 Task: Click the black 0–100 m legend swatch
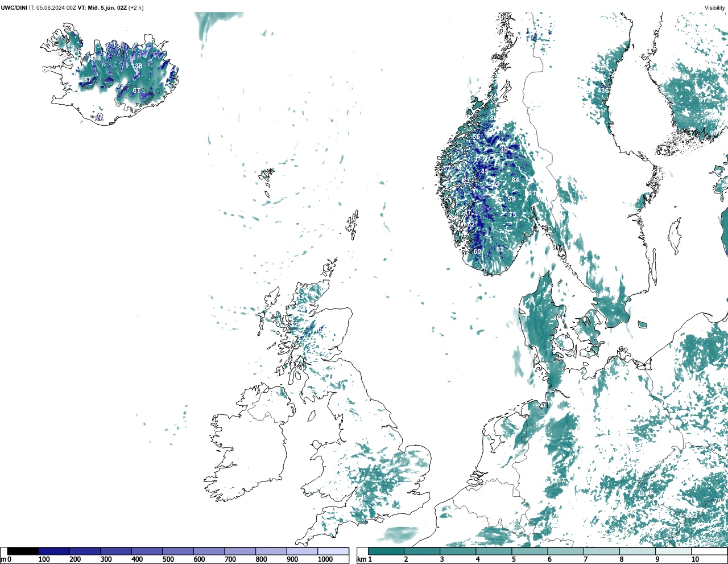(x=23, y=551)
